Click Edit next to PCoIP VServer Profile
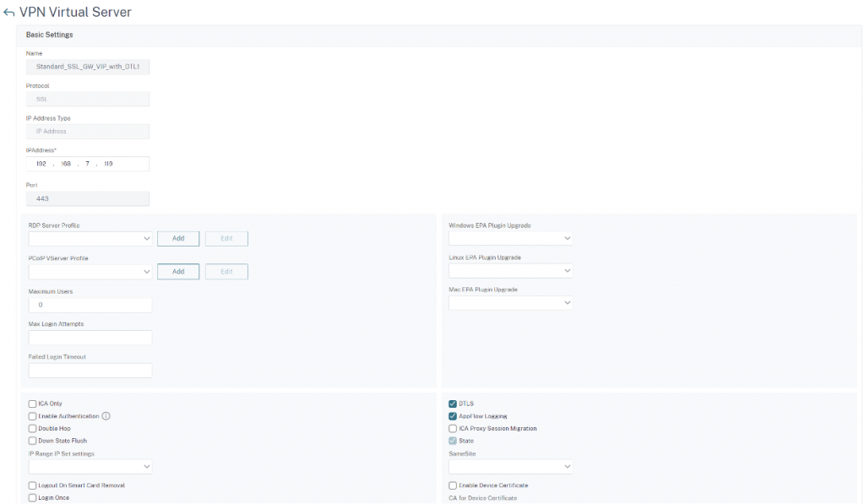 (226, 271)
